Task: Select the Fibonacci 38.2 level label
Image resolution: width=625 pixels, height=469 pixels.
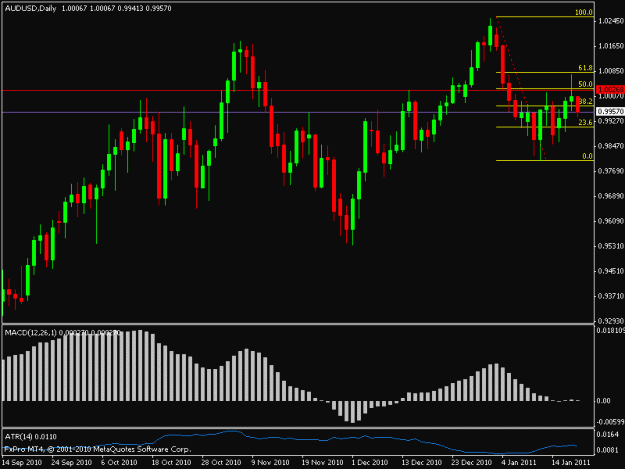Action: (x=585, y=101)
